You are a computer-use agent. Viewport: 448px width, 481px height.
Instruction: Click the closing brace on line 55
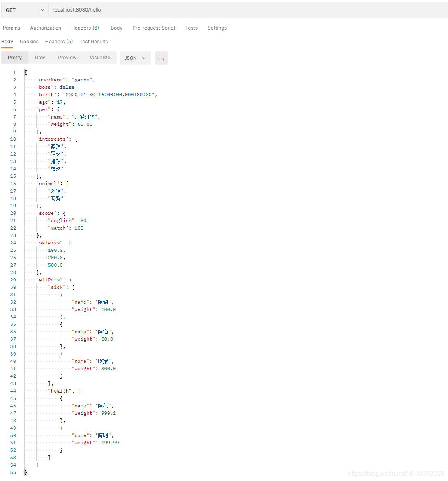(x=26, y=472)
